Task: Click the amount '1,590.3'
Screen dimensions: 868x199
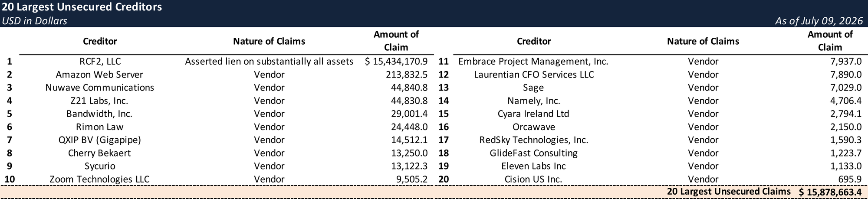Action: pyautogui.click(x=846, y=140)
